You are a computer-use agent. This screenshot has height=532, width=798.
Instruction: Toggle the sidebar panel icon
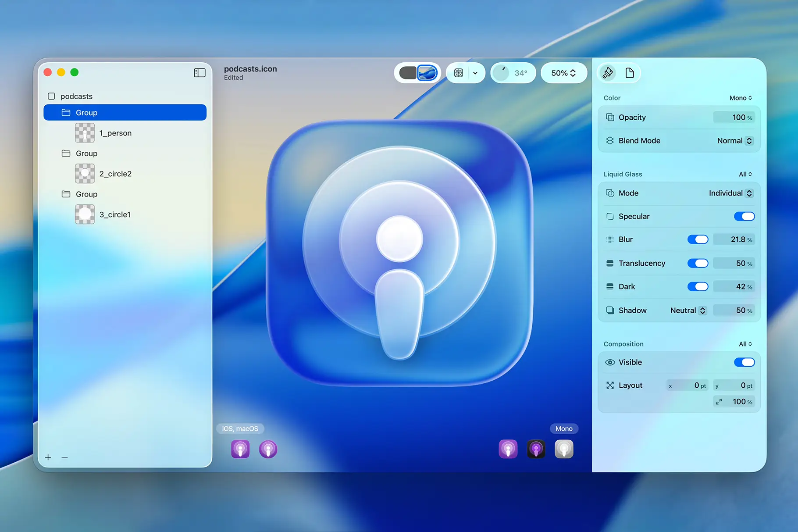(x=199, y=73)
